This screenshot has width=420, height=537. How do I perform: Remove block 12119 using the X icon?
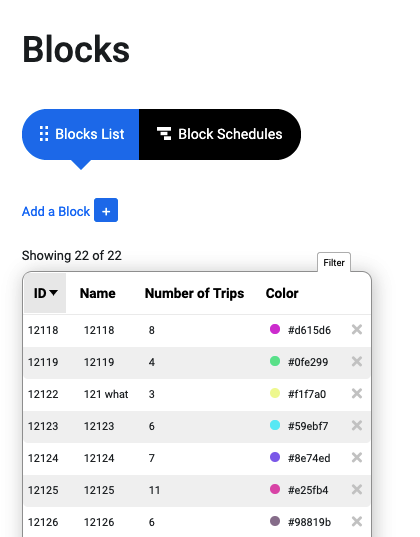pos(357,361)
